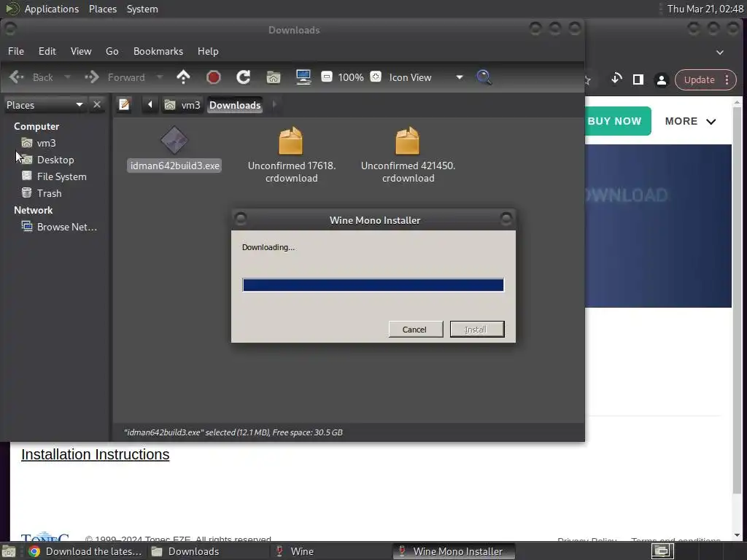The width and height of the screenshot is (747, 560).
Task: Click the 100% zoom level label
Action: (351, 77)
